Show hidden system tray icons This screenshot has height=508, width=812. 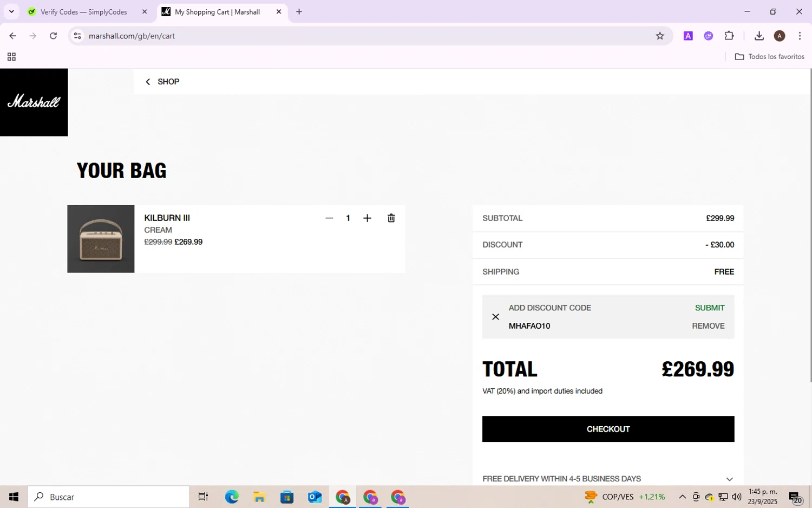coord(682,497)
